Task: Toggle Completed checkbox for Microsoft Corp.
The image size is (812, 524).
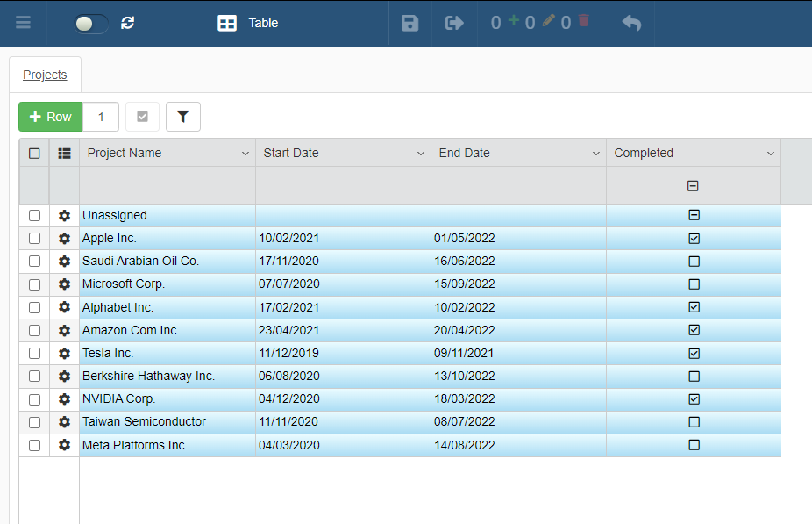Action: click(694, 284)
